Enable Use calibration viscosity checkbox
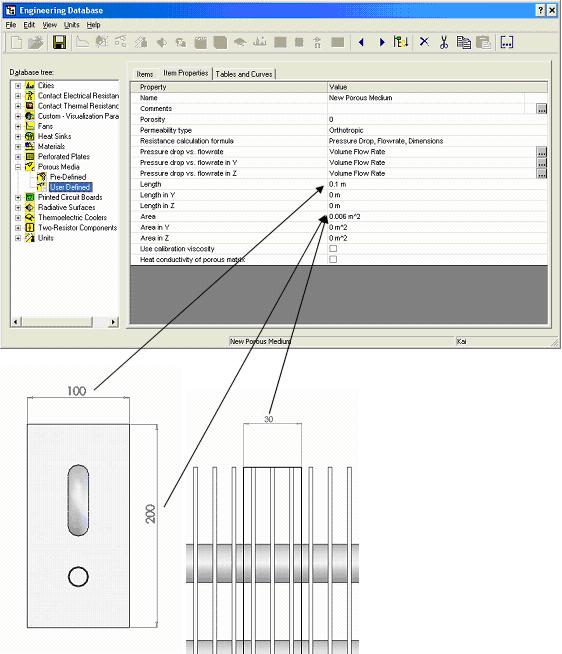This screenshot has width=562, height=654. 333,249
